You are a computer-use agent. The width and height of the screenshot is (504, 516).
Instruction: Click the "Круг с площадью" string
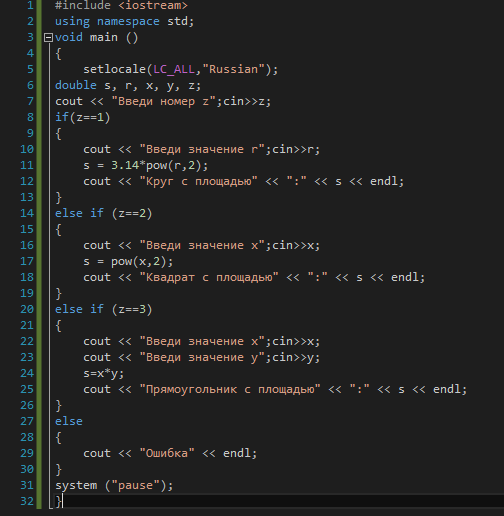(x=199, y=181)
